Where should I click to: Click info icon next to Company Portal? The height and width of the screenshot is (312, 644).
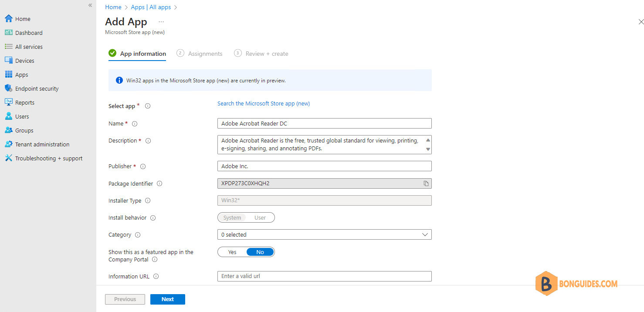[155, 260]
